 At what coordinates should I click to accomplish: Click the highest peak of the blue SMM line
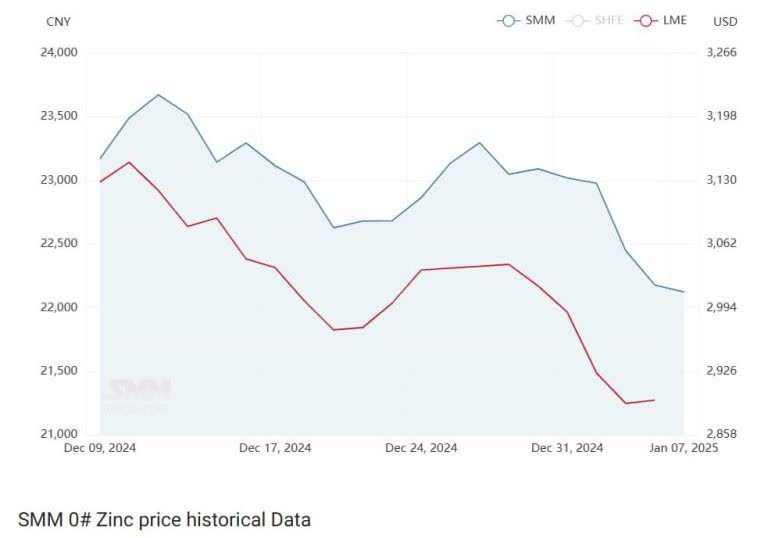(158, 95)
